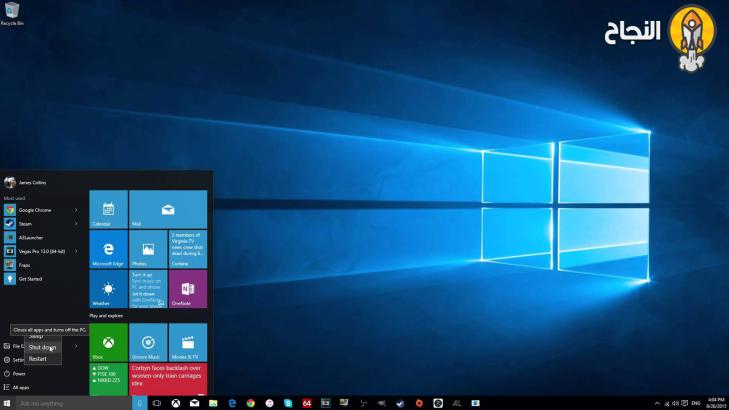729x410 pixels.
Task: Open the Calendar tile
Action: (x=108, y=209)
